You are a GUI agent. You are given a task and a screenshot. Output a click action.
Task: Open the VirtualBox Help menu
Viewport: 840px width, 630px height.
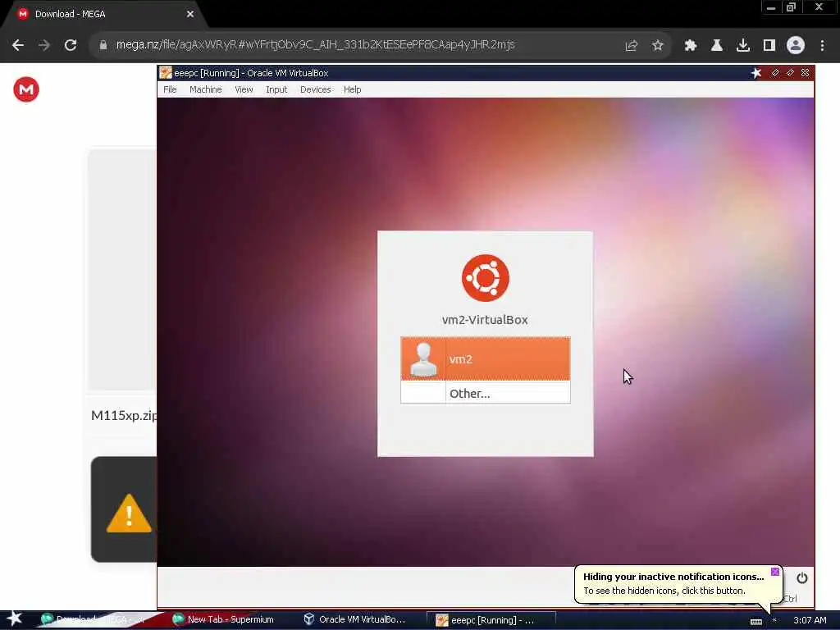coord(352,89)
